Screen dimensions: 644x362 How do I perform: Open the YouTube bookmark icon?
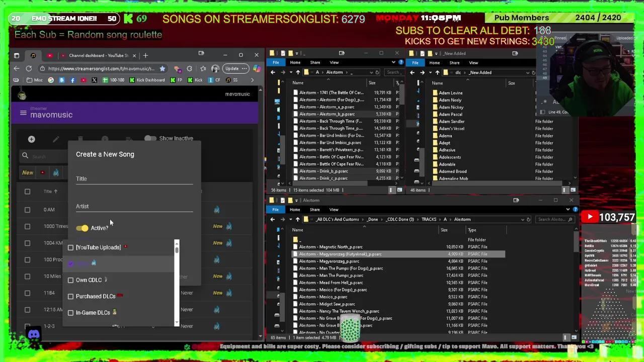(83, 80)
